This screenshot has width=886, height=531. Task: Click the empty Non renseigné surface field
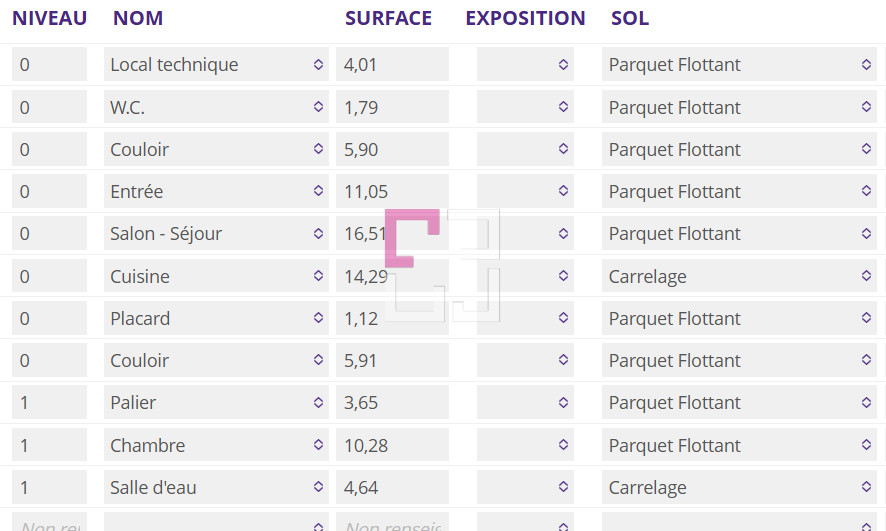tap(392, 522)
